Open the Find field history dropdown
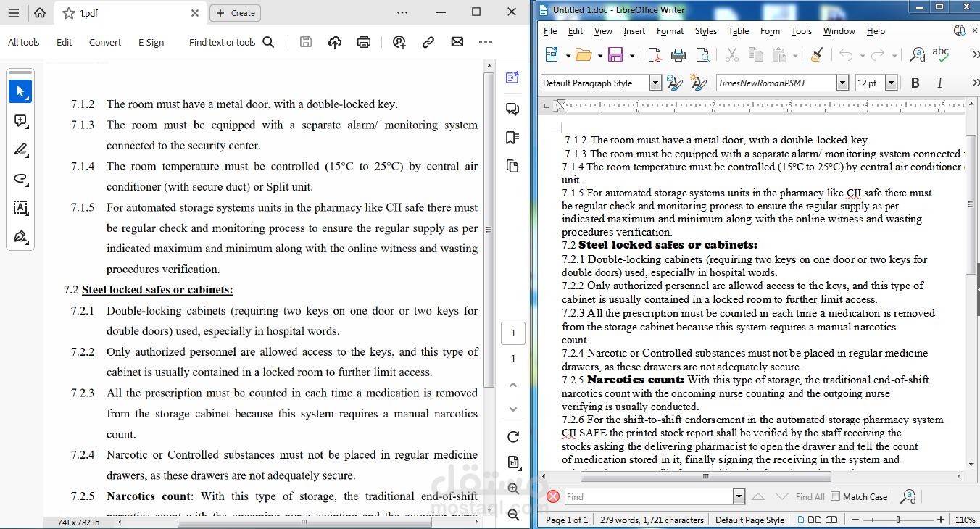Screen dimensions: 980x529 pyautogui.click(x=739, y=497)
